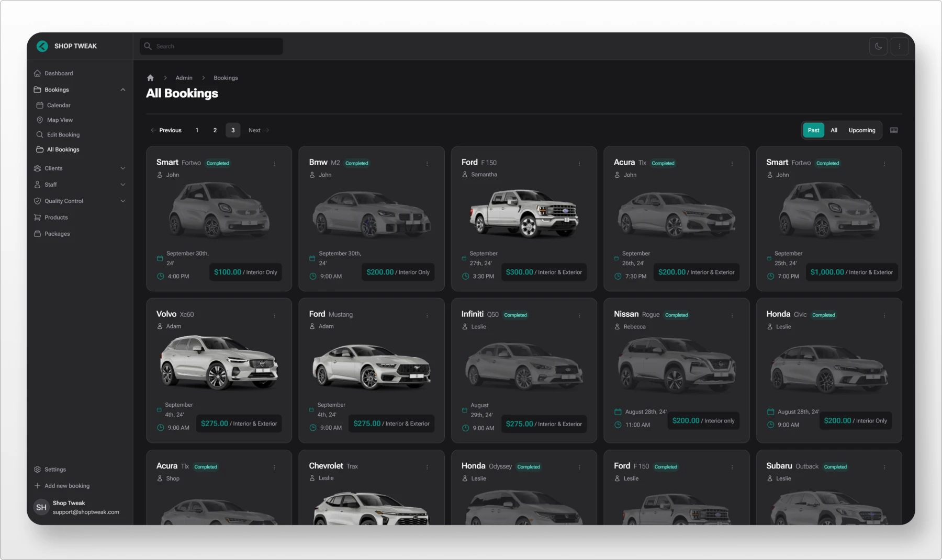Click the home breadcrumb icon
The width and height of the screenshot is (942, 560).
(x=150, y=78)
